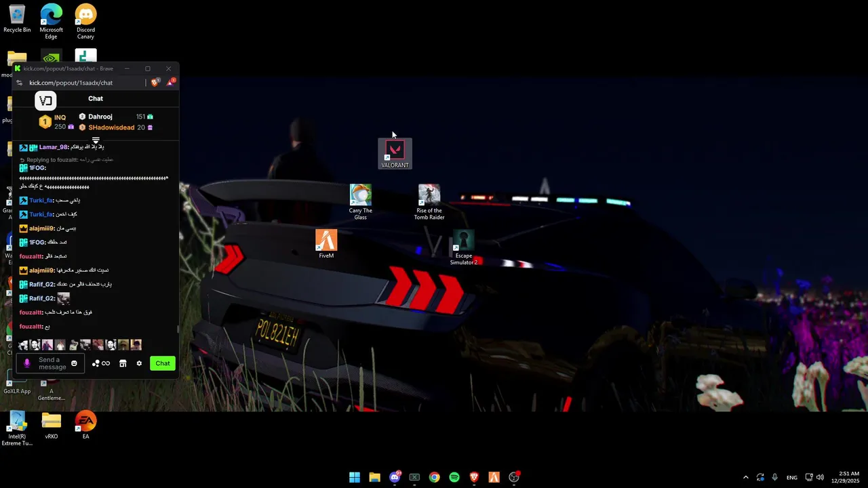Click Replying to fouzaltt reply reference
This screenshot has width=868, height=488.
(66, 160)
